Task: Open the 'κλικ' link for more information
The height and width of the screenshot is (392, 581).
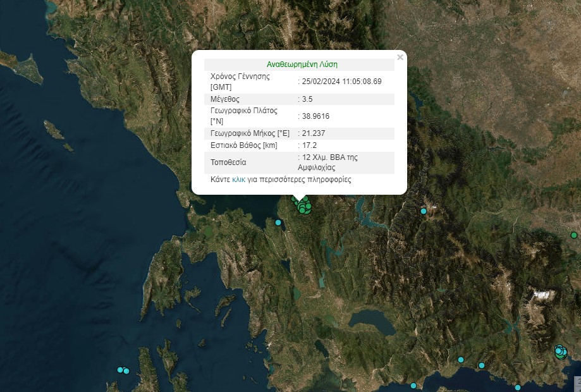Action: tap(238, 180)
